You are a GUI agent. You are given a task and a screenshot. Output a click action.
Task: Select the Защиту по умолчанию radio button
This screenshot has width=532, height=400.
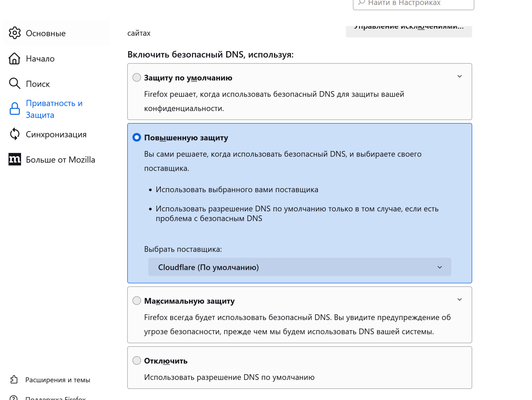[137, 77]
